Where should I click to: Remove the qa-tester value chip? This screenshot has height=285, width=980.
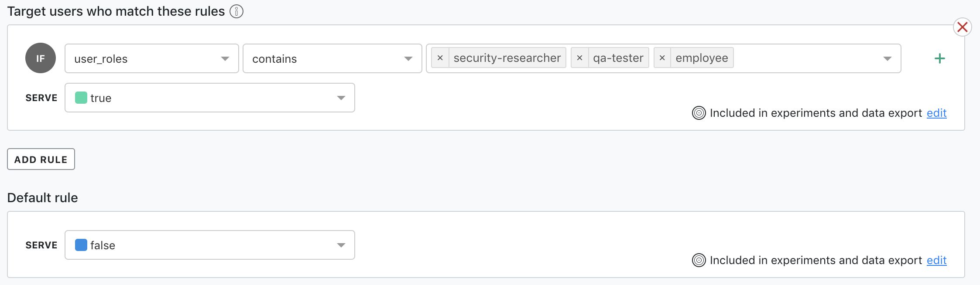[580, 57]
